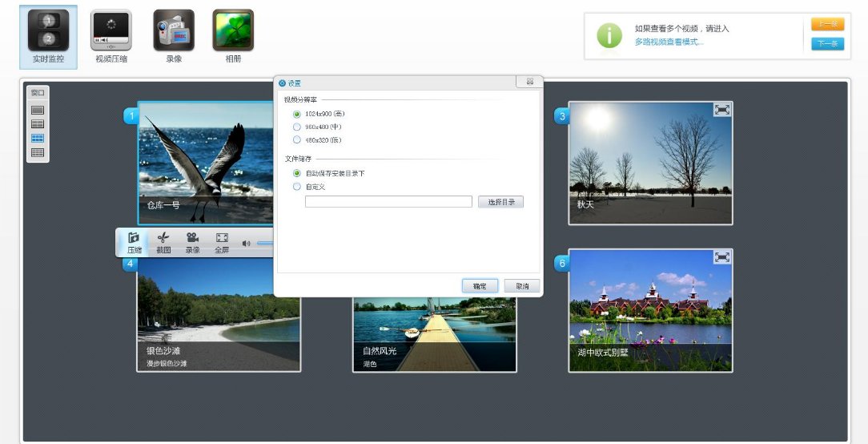Enter fullscreen via the 全屏 toolbar icon

pyautogui.click(x=222, y=242)
